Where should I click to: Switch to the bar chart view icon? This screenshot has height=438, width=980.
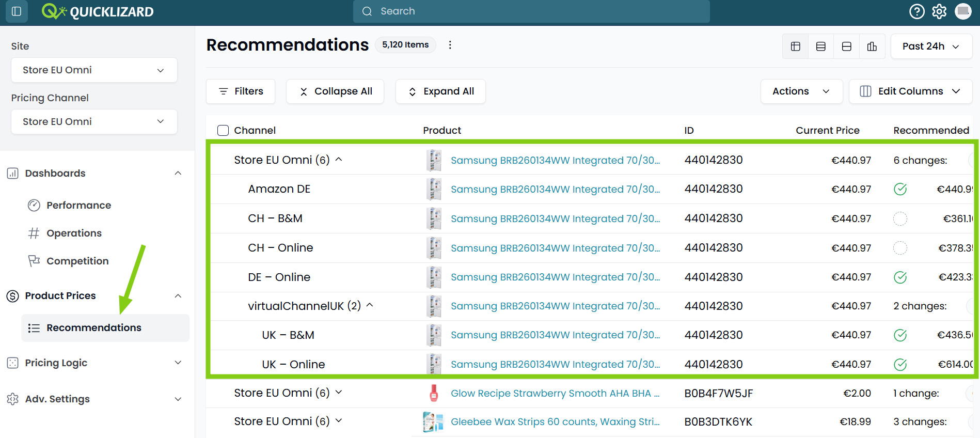point(872,46)
